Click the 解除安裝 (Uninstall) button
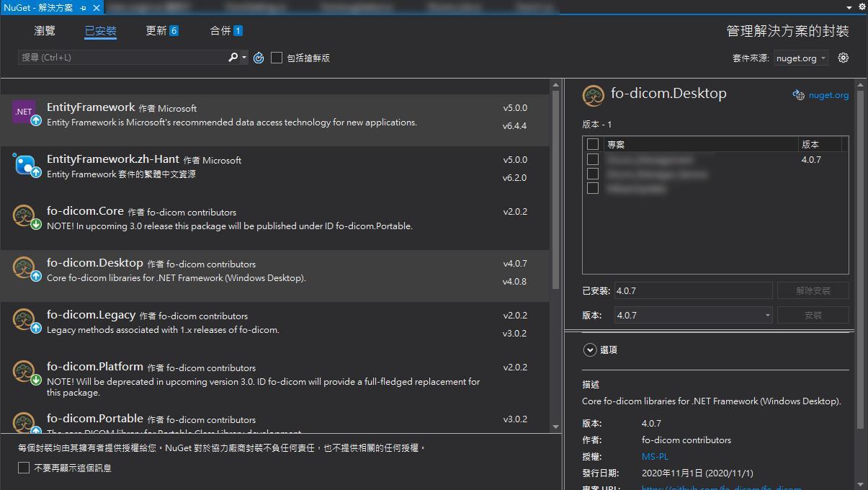The image size is (868, 490). (x=813, y=290)
